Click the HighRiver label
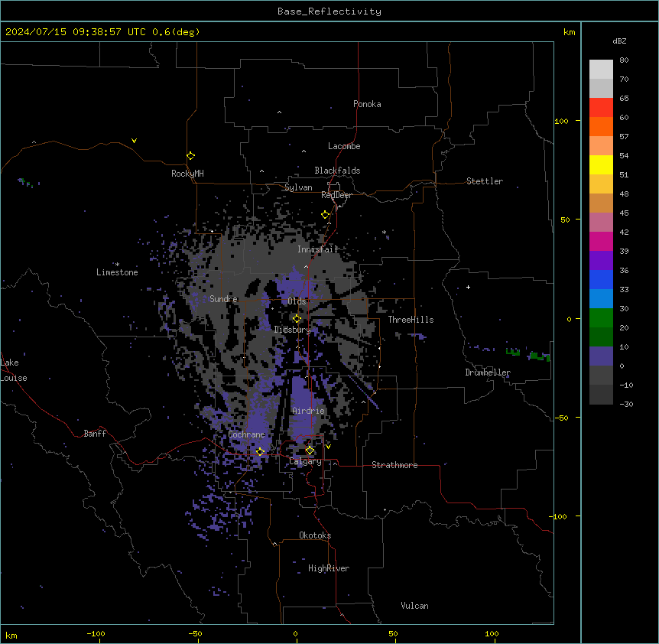The image size is (659, 644). coord(329,568)
